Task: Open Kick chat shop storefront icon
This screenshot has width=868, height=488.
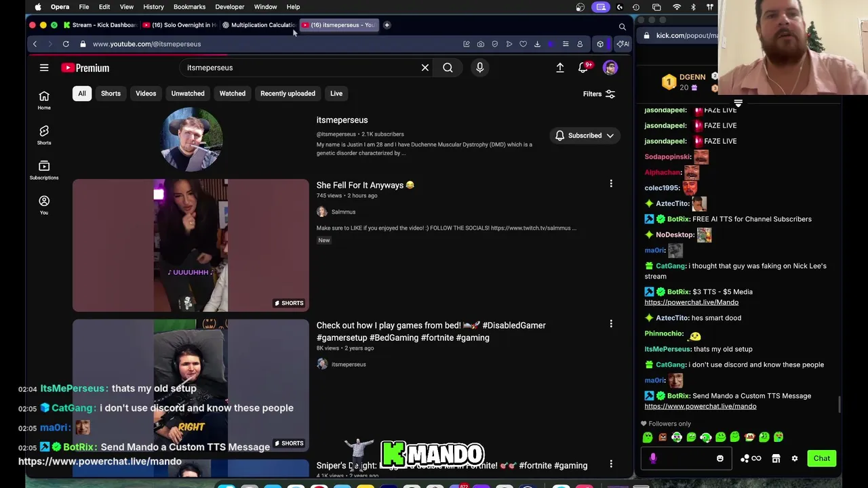Action: tap(776, 459)
